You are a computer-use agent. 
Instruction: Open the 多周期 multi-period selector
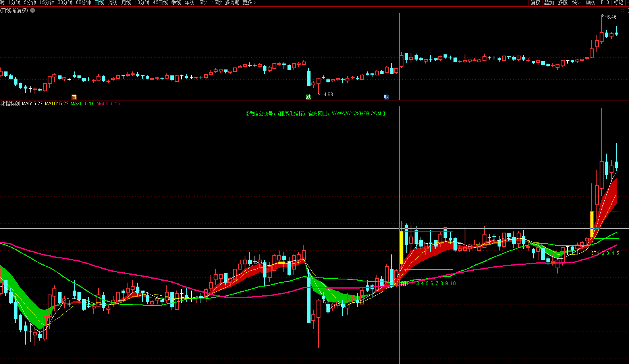click(x=232, y=3)
